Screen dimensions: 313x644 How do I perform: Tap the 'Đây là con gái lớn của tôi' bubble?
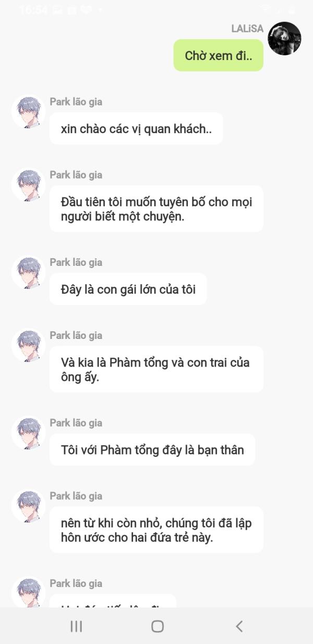coord(128,289)
